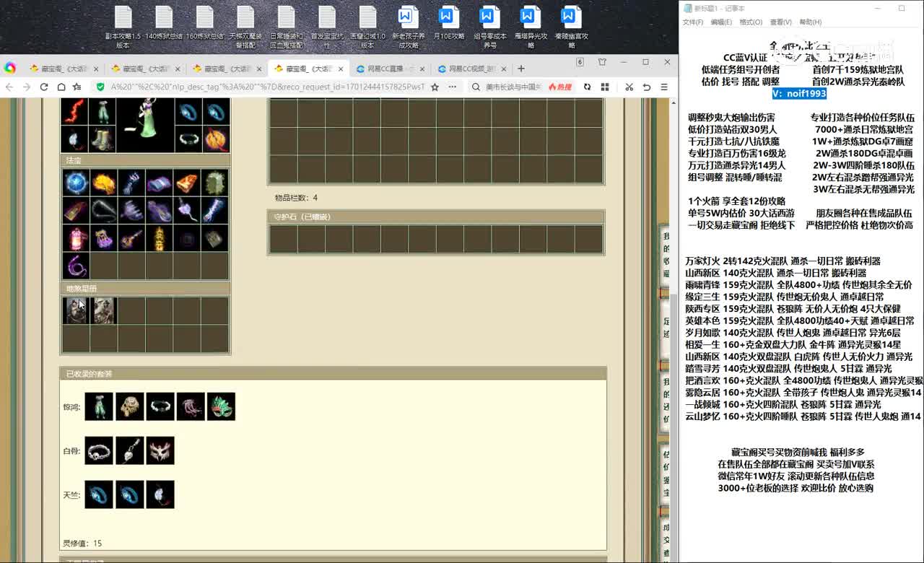The width and height of the screenshot is (924, 563).
Task: Select the green stone tablet 法宝 icon
Action: click(214, 183)
